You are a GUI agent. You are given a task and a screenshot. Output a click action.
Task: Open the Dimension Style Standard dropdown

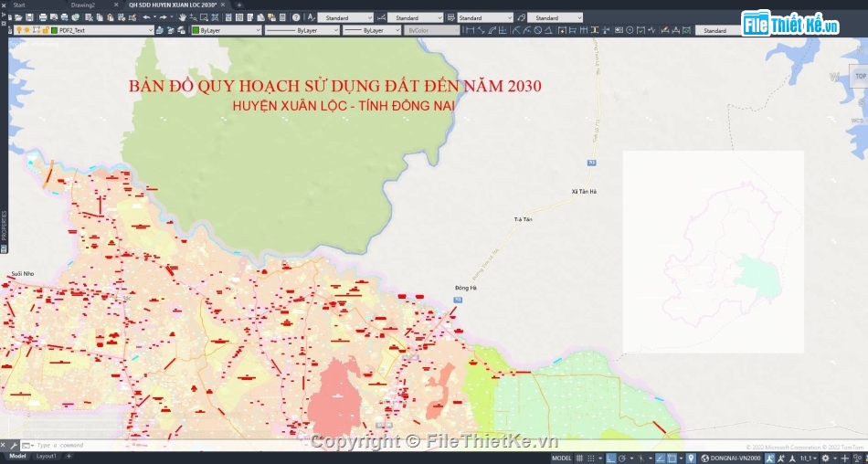point(439,17)
